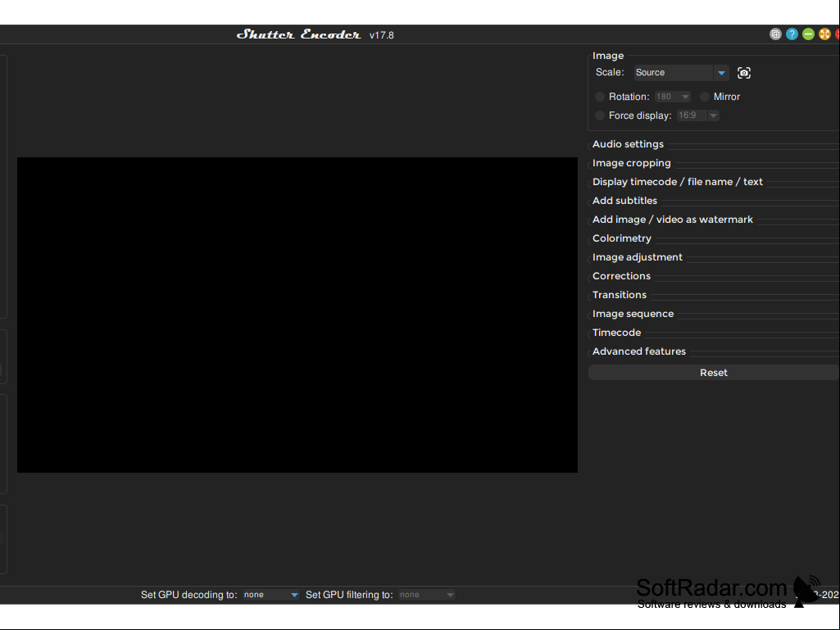The width and height of the screenshot is (840, 630).
Task: Expand the Image sequence section
Action: pos(633,314)
